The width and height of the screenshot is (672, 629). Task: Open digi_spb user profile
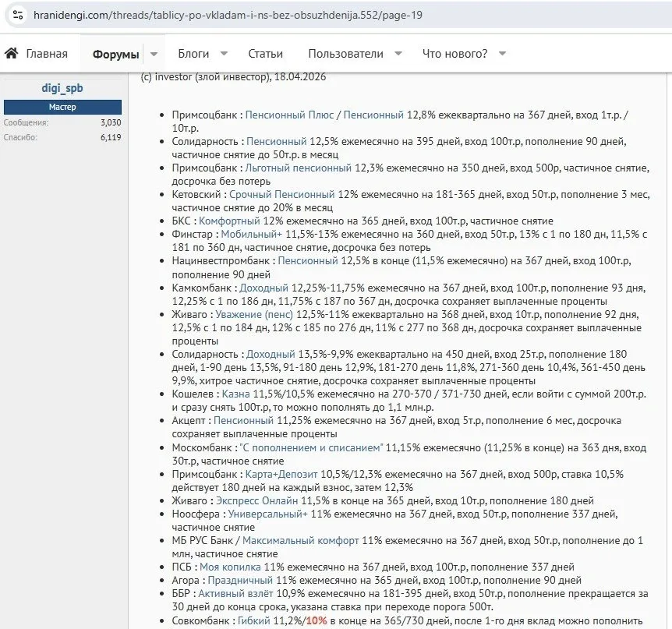(62, 88)
